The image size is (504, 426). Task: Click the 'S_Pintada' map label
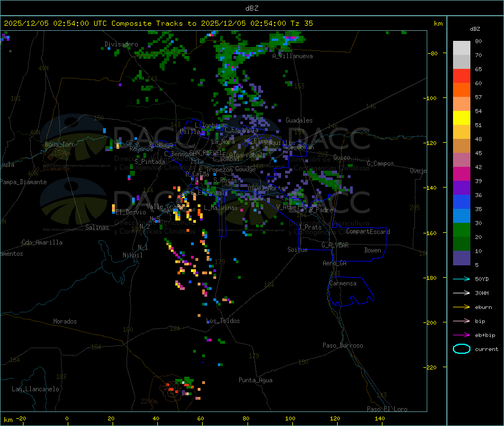[150, 162]
